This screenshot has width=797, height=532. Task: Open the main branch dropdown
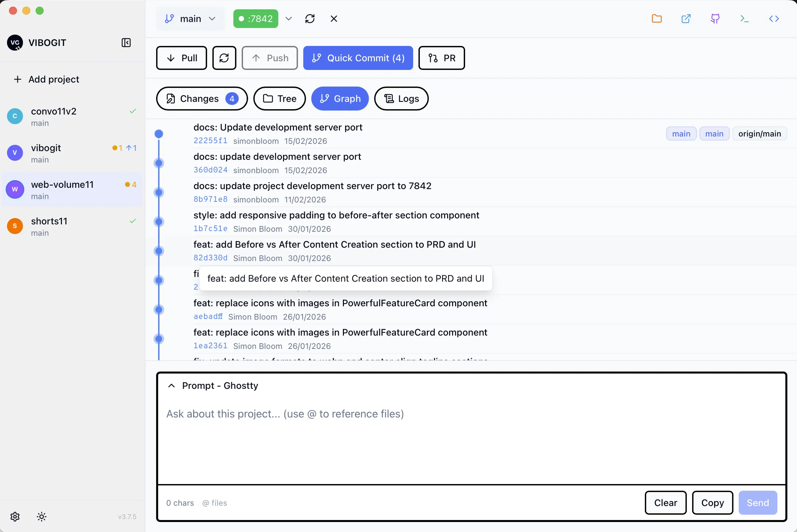click(x=190, y=19)
